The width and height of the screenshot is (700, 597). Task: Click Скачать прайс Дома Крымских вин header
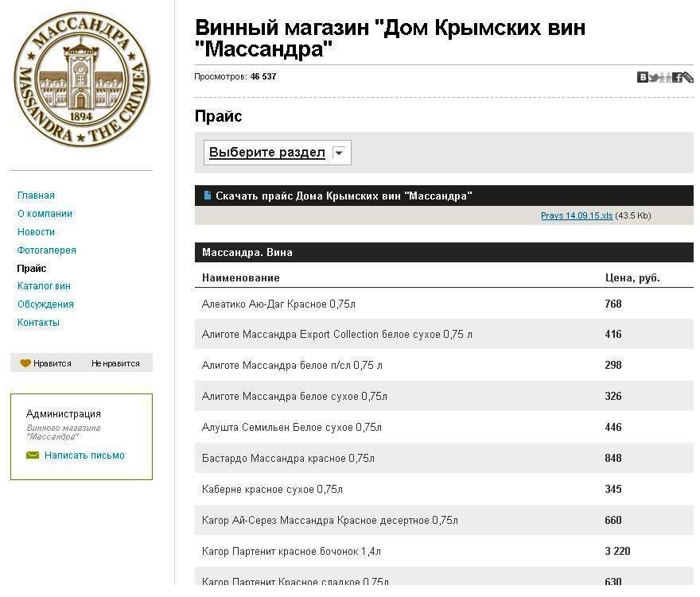coord(444,196)
